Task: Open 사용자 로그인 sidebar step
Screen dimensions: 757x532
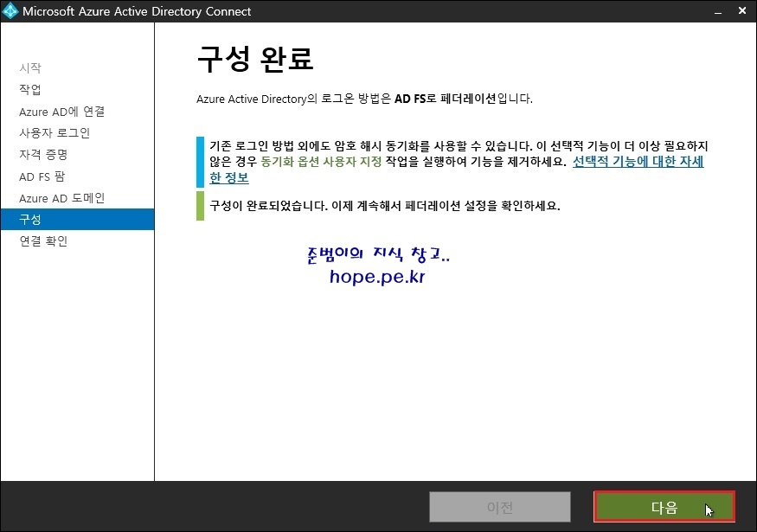Action: [55, 132]
